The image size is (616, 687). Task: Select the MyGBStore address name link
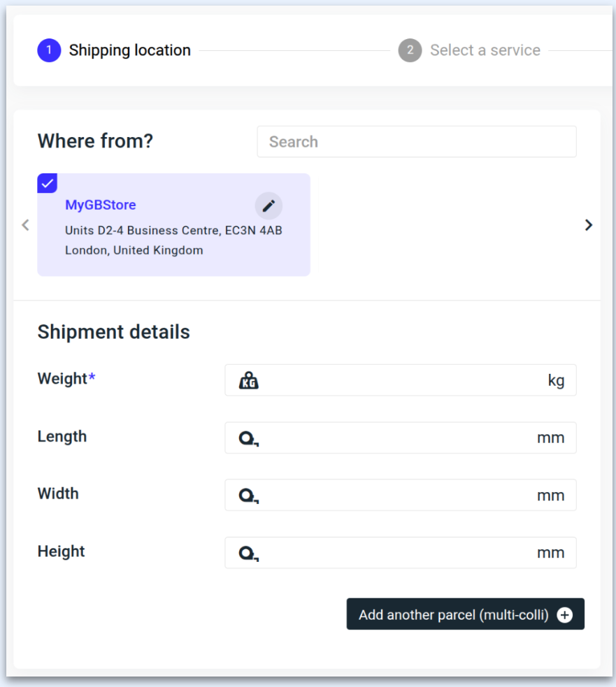pos(101,205)
